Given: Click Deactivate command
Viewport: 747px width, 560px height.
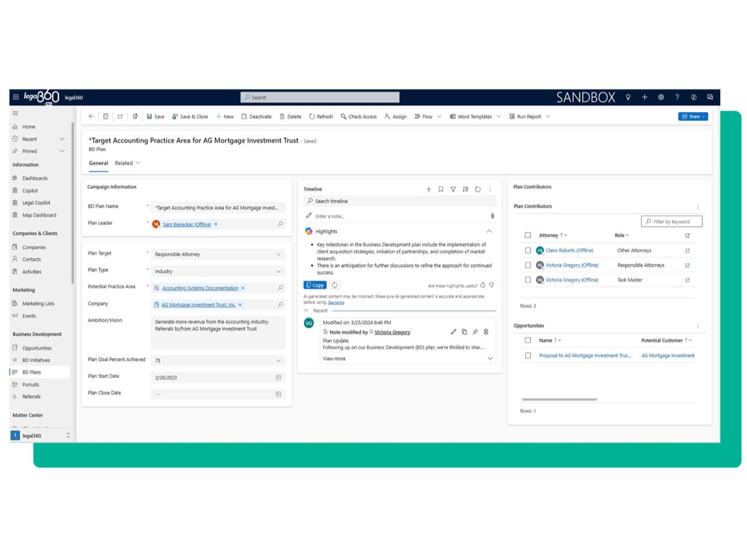Looking at the screenshot, I should (256, 116).
